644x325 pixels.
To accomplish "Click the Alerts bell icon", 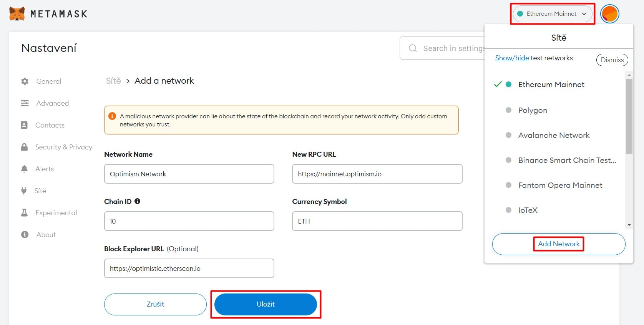I will (x=24, y=169).
